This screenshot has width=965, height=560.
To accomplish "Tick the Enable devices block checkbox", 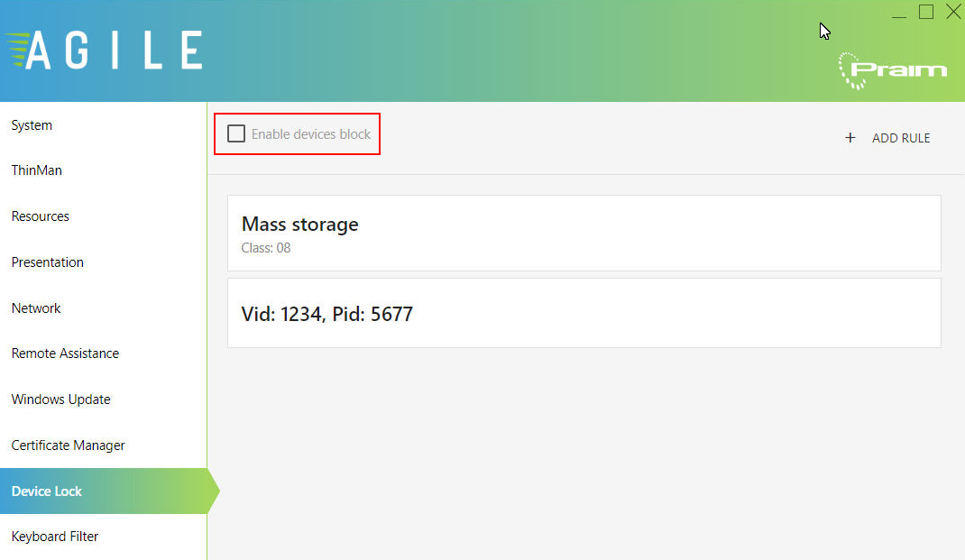I will (x=236, y=133).
